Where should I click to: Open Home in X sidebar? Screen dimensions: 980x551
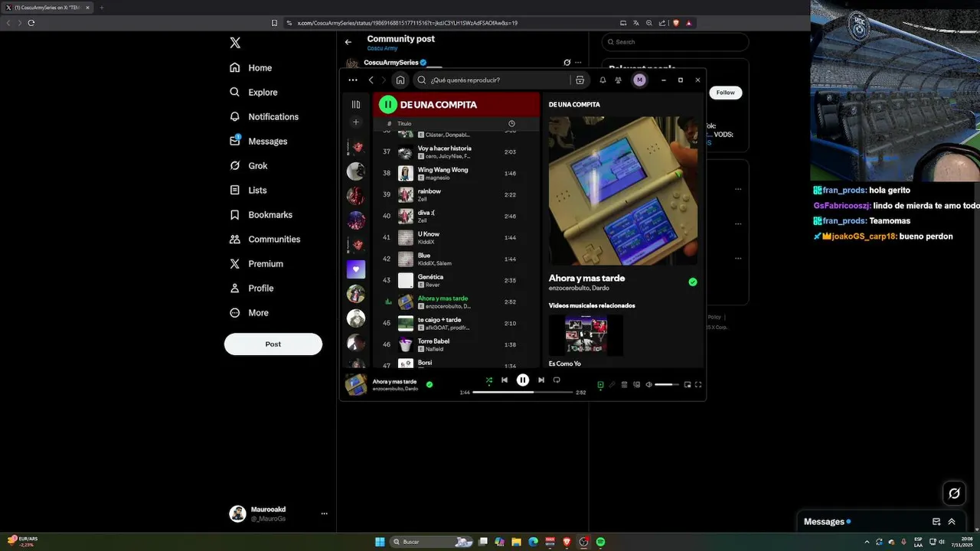pyautogui.click(x=251, y=67)
